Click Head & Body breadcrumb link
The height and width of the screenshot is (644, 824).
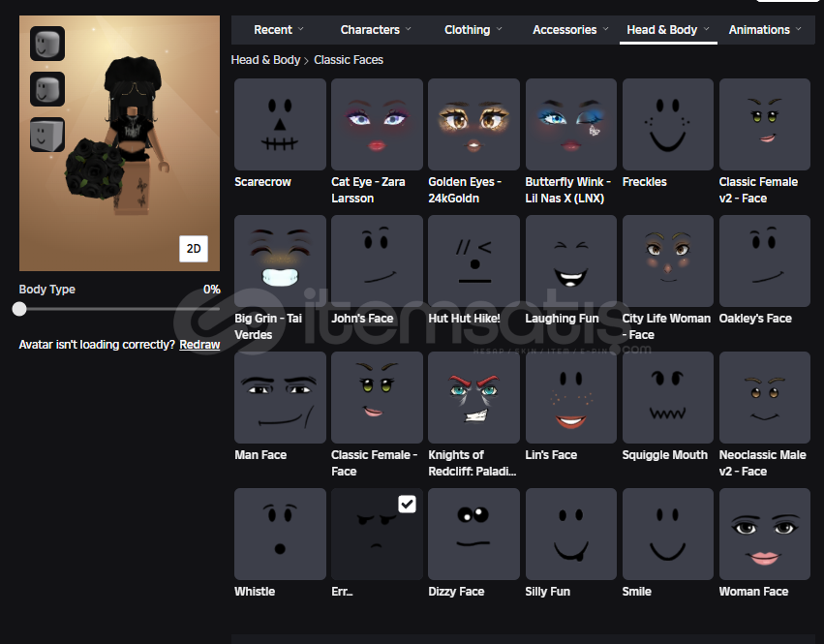[x=265, y=60]
